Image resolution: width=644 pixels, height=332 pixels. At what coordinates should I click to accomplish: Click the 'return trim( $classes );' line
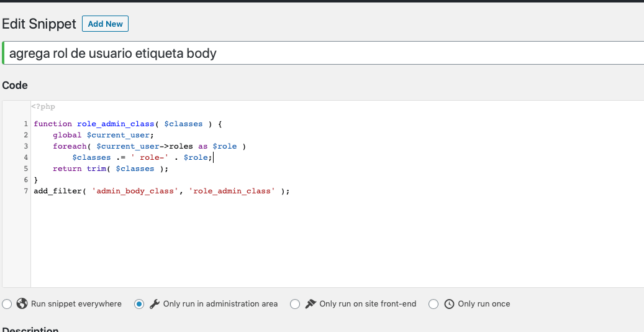[x=111, y=168]
